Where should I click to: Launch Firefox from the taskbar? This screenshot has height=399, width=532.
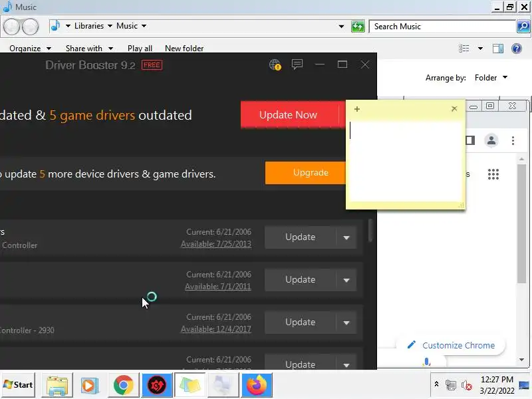pyautogui.click(x=257, y=385)
